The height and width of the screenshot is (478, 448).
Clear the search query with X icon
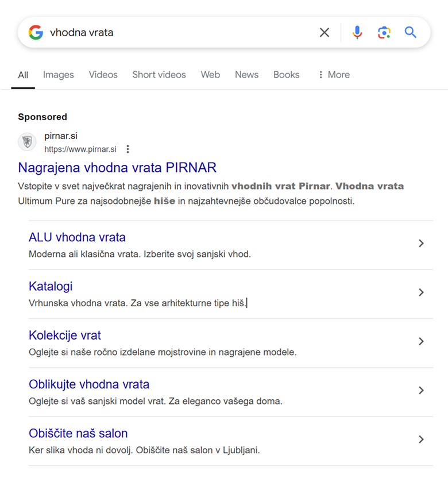click(325, 32)
